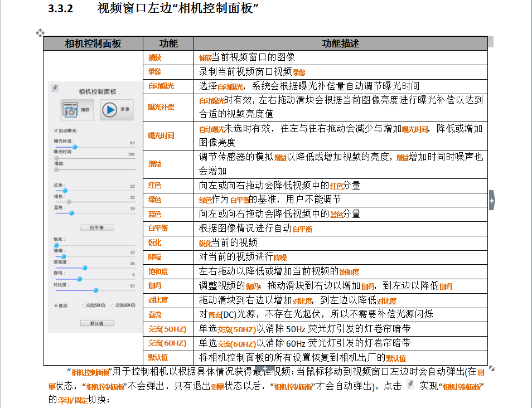
Task: Click the pin icon in the camera control panel
Action: pos(55,88)
